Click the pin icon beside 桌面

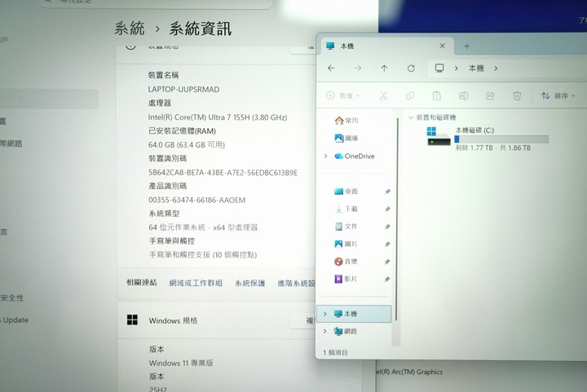[387, 192]
